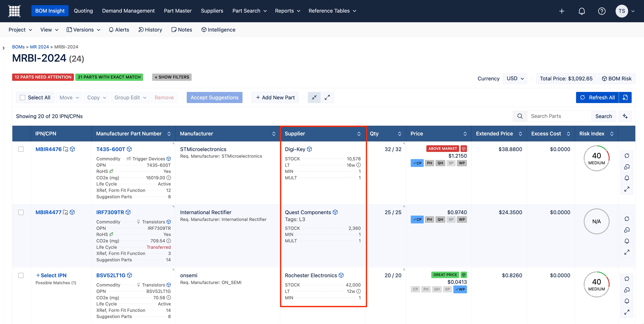Open Part Master

pos(177,11)
